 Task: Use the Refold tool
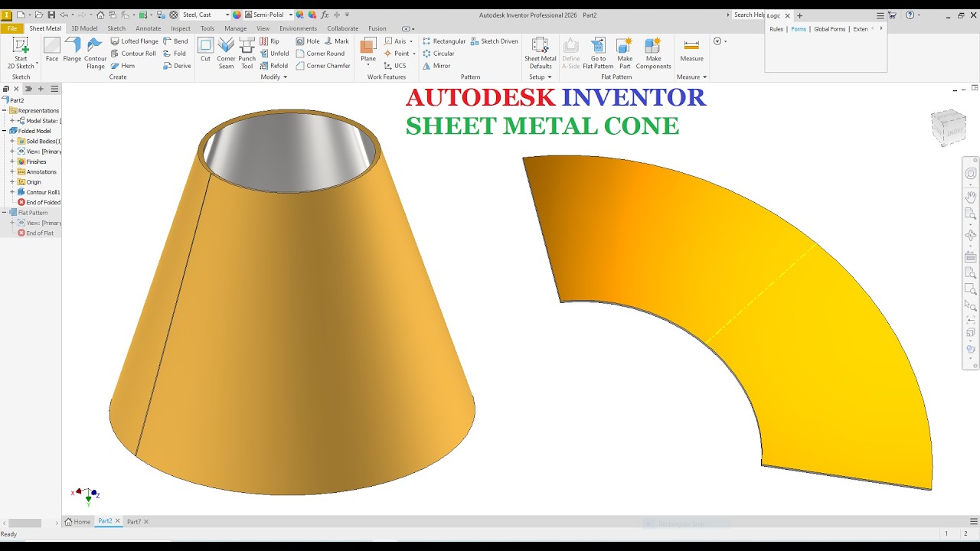click(274, 66)
